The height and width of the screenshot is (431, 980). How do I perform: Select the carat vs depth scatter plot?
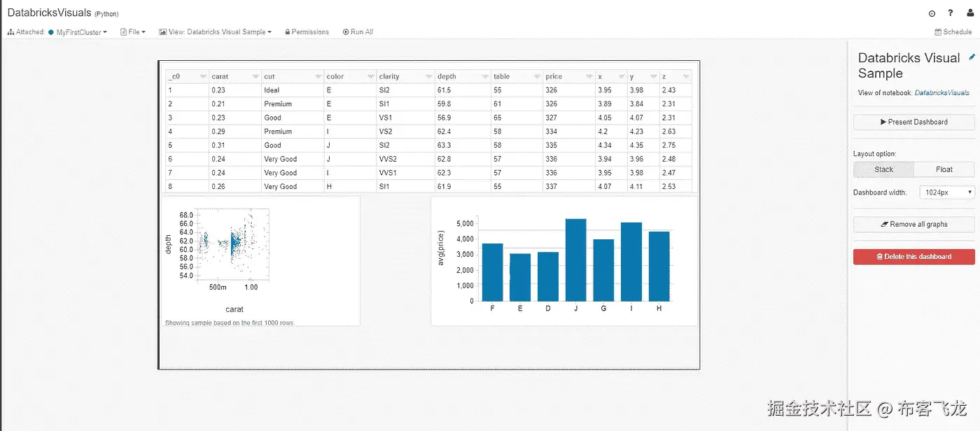[234, 245]
